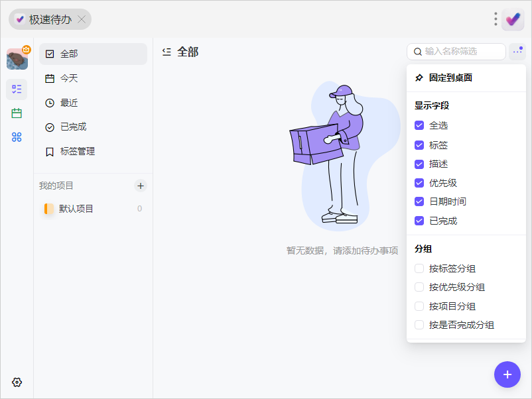Click the 分组 heading
This screenshot has height=399, width=532.
coord(423,249)
